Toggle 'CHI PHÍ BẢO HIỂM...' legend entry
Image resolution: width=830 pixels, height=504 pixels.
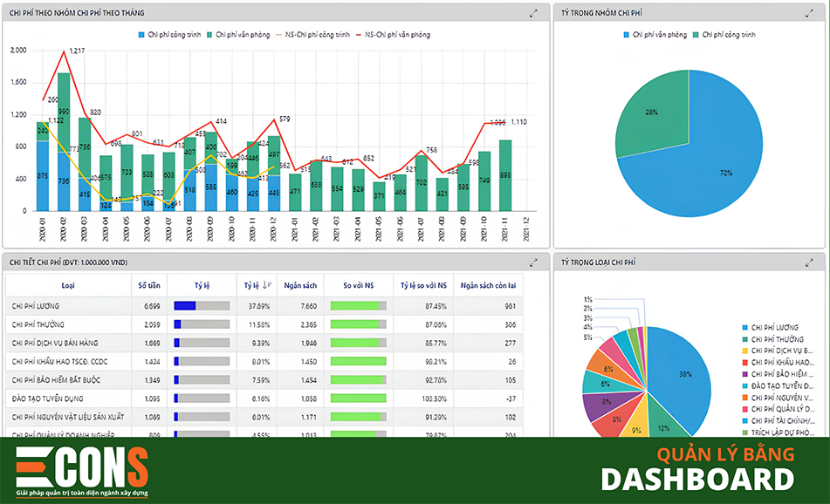coord(779,374)
